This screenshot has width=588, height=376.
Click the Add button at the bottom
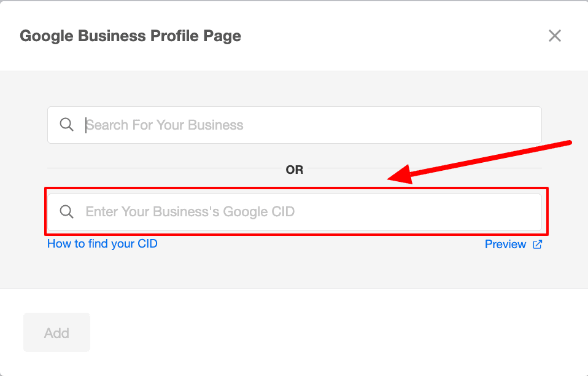click(x=56, y=332)
